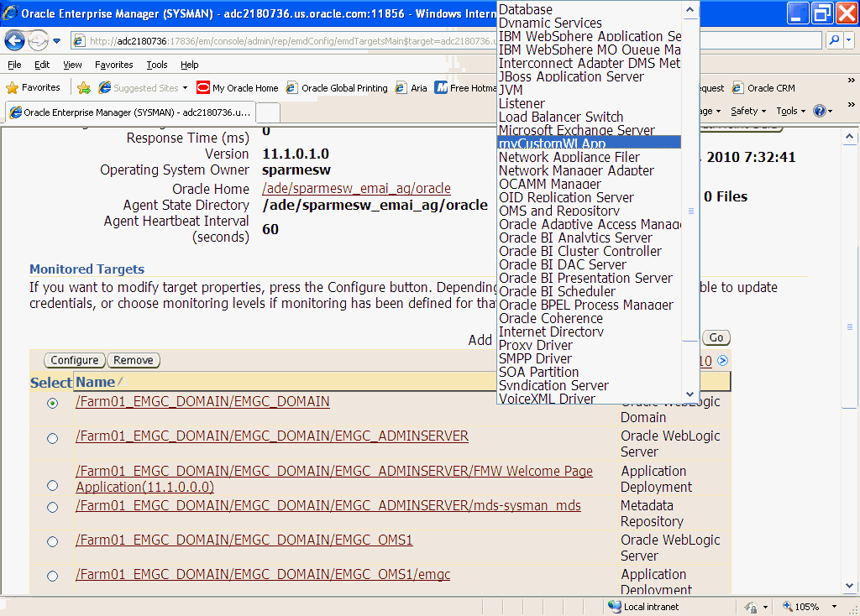Click the next page arrow icon

point(723,361)
